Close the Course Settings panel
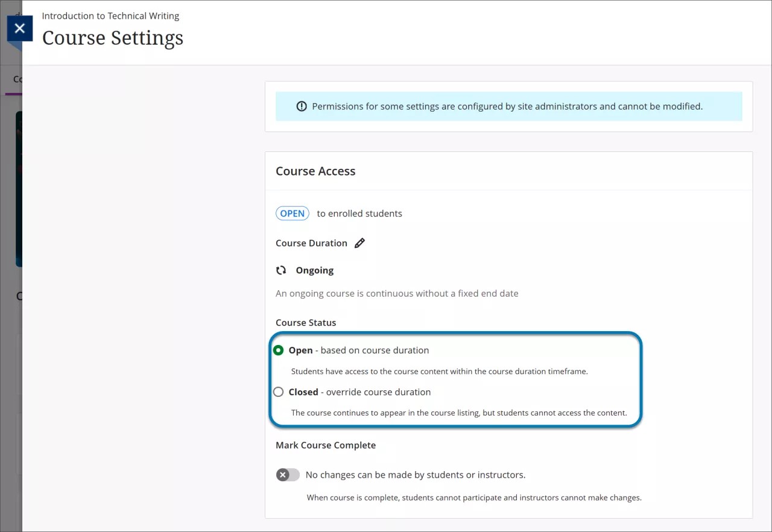The width and height of the screenshot is (772, 532). click(x=19, y=28)
